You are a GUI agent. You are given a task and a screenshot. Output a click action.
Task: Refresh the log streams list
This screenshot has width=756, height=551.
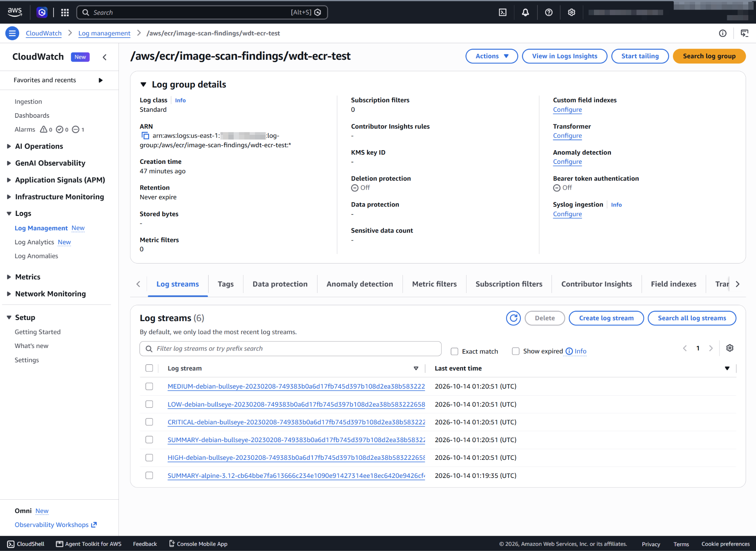[513, 318]
